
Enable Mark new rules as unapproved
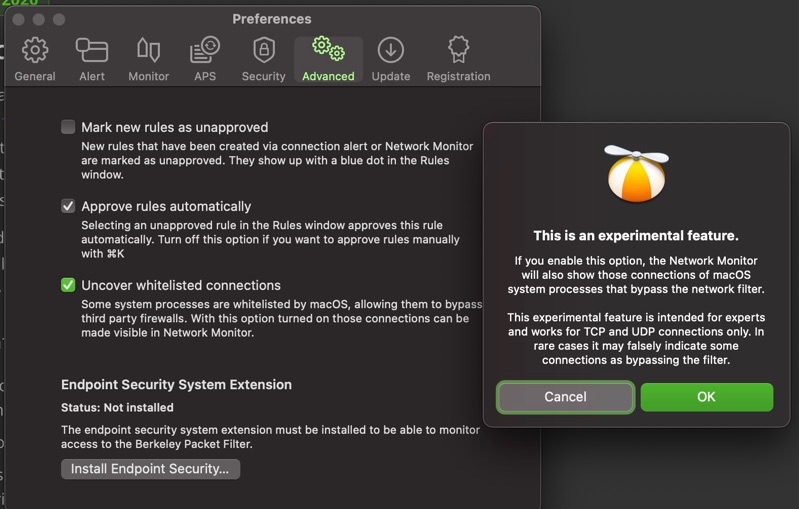(x=68, y=127)
